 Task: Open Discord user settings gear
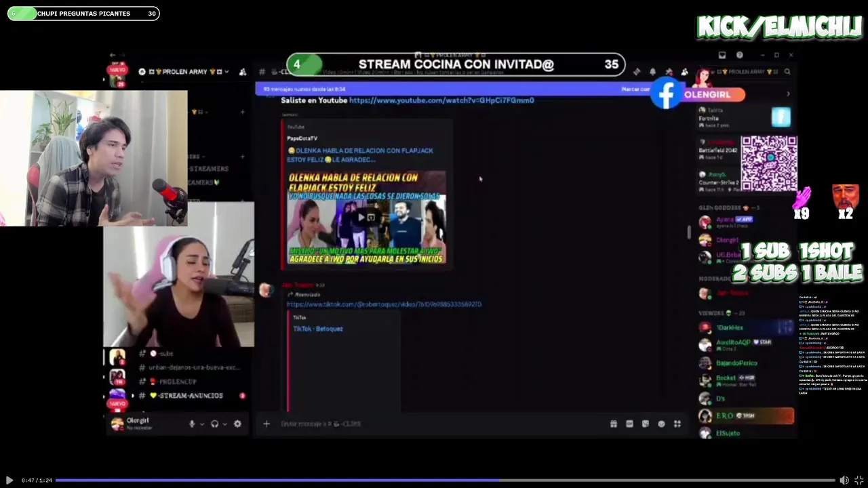pyautogui.click(x=237, y=424)
